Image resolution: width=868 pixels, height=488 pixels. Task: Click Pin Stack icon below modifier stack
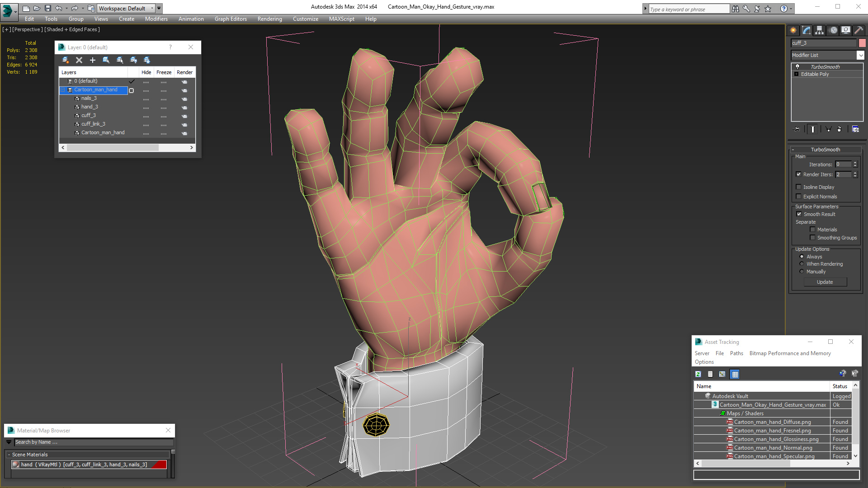tap(797, 129)
